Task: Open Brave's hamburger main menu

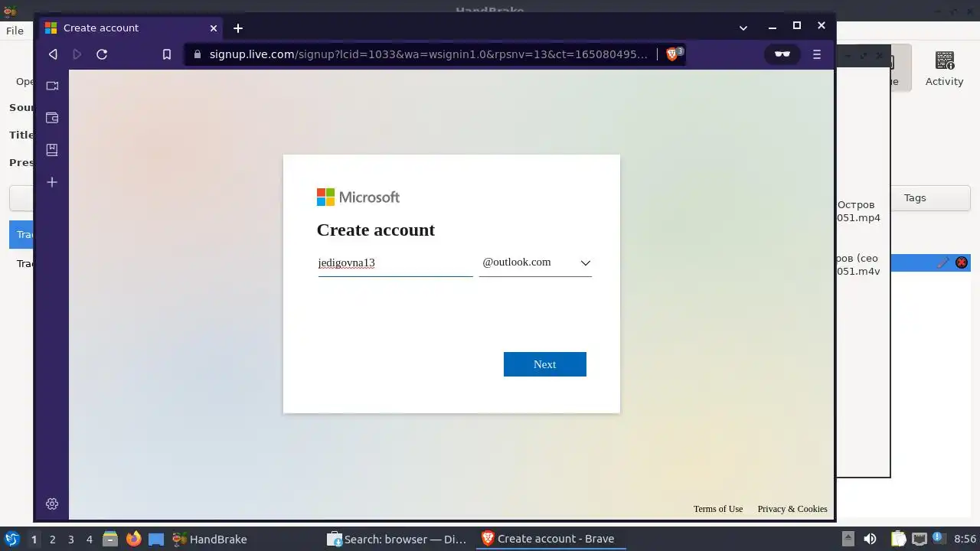Action: 817,54
